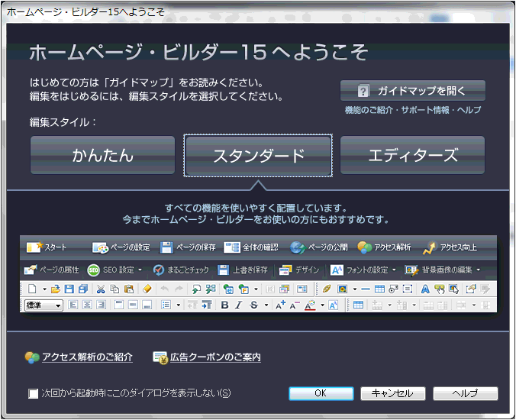This screenshot has height=420, width=516.
Task: Open the list style dropdown arrow
Action: click(x=178, y=305)
